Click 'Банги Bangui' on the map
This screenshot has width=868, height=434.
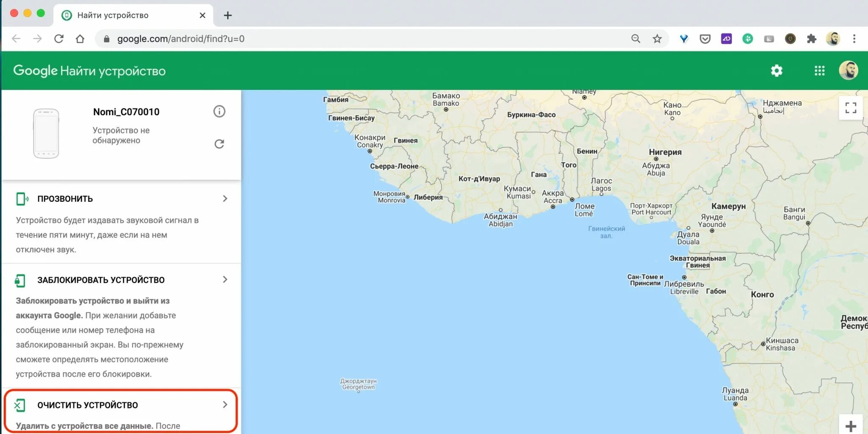[x=794, y=213]
